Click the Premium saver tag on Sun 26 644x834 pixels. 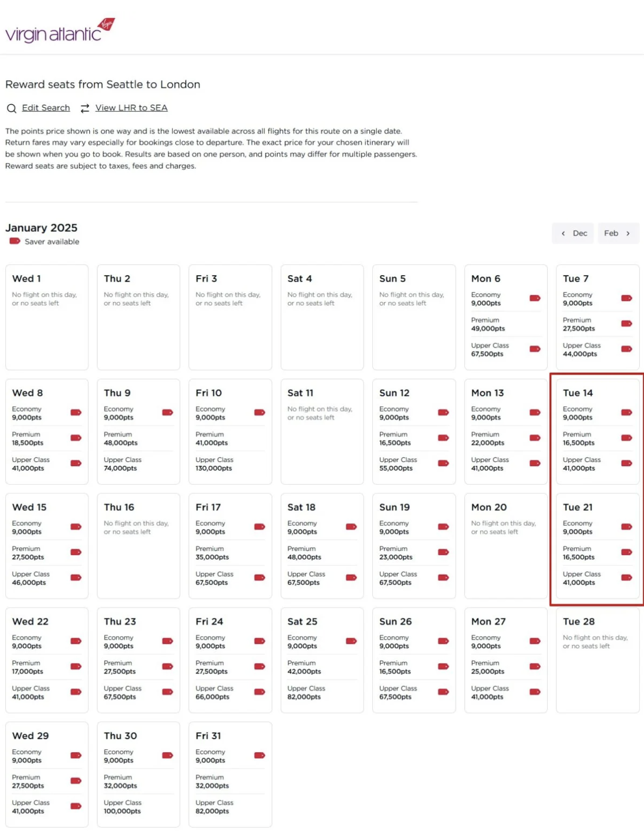tap(443, 666)
